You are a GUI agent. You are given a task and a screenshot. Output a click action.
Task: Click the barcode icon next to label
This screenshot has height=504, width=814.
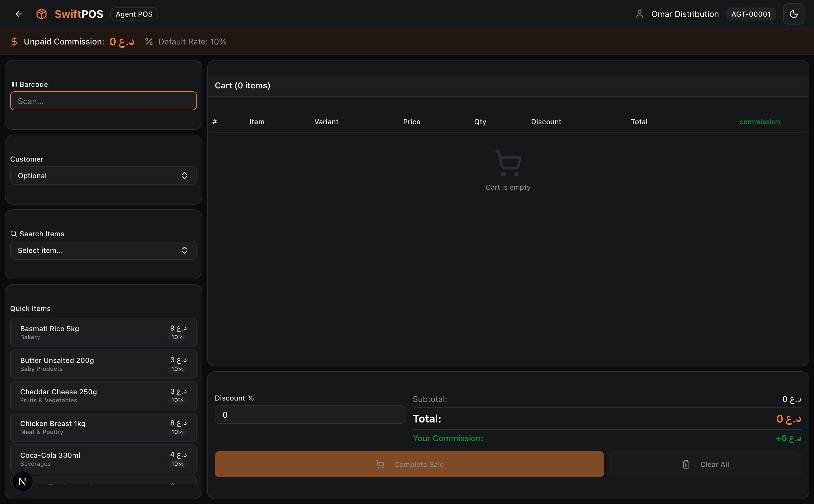tap(13, 84)
